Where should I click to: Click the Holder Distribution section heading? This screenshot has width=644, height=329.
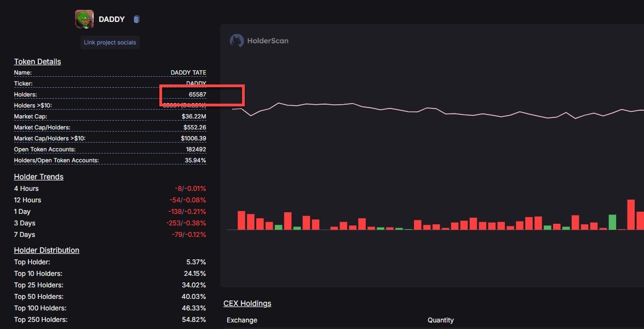(x=47, y=249)
